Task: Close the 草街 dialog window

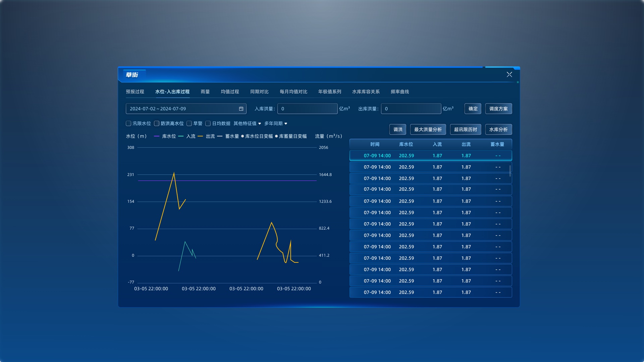Action: [509, 74]
